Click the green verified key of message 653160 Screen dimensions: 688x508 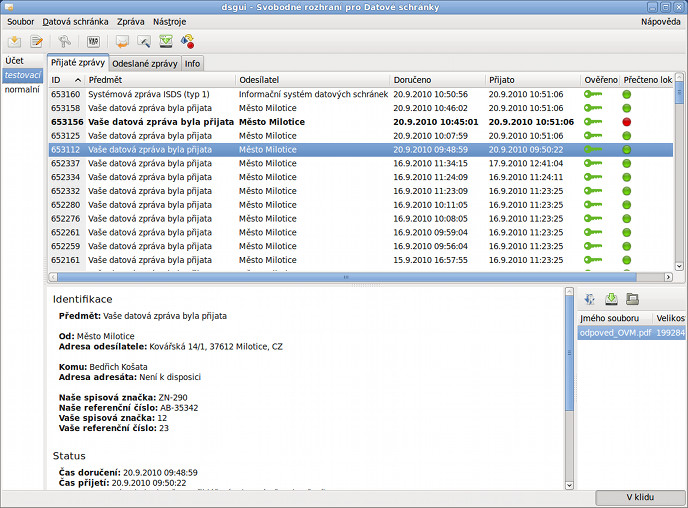click(x=594, y=94)
